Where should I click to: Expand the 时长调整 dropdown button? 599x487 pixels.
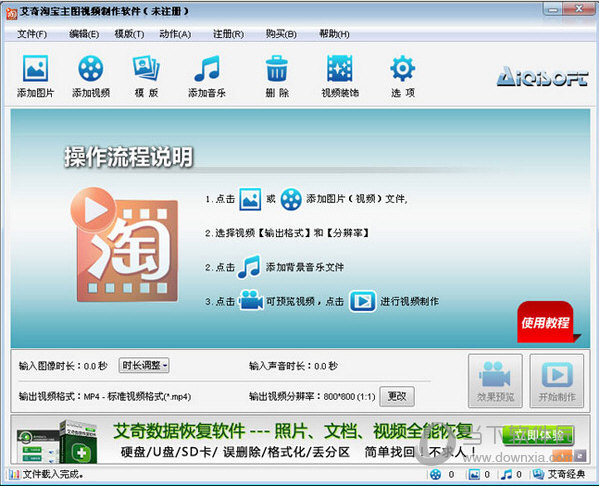pyautogui.click(x=144, y=366)
